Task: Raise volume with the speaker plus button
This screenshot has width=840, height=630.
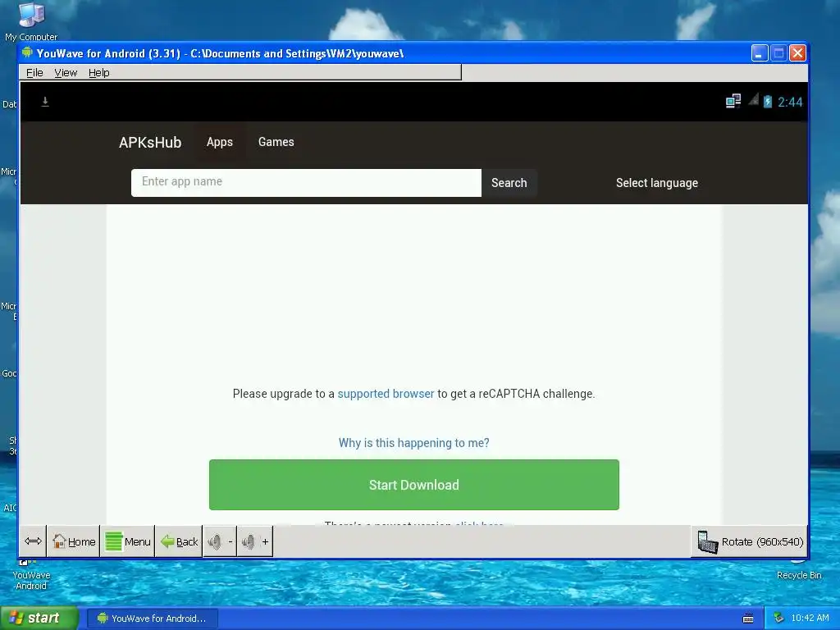Action: pyautogui.click(x=255, y=541)
